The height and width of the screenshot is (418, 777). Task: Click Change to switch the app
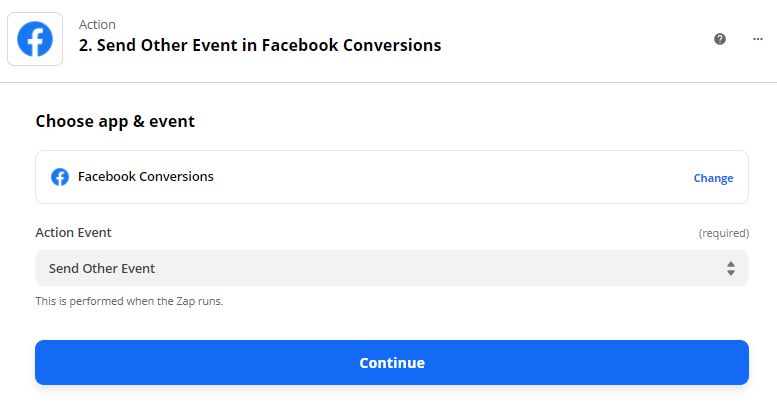click(x=713, y=178)
